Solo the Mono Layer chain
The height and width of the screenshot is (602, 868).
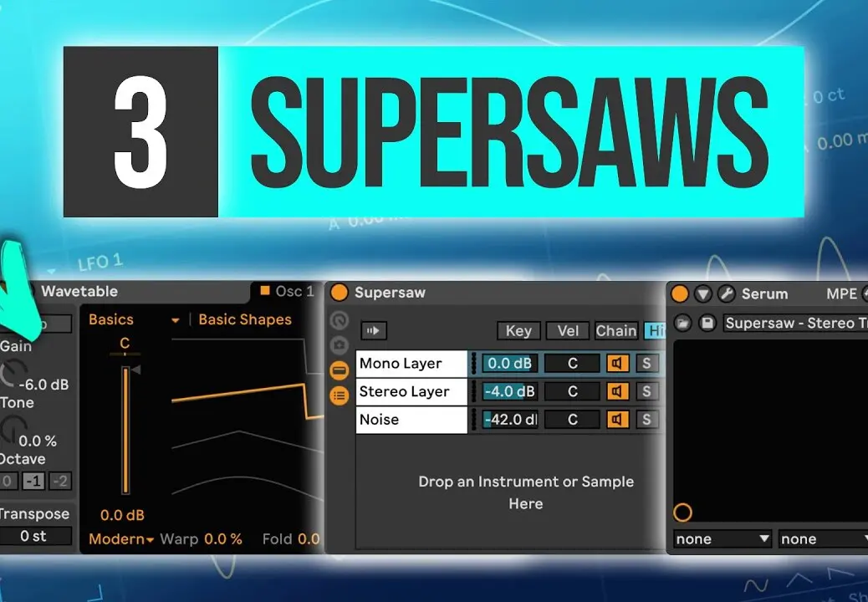click(x=646, y=364)
